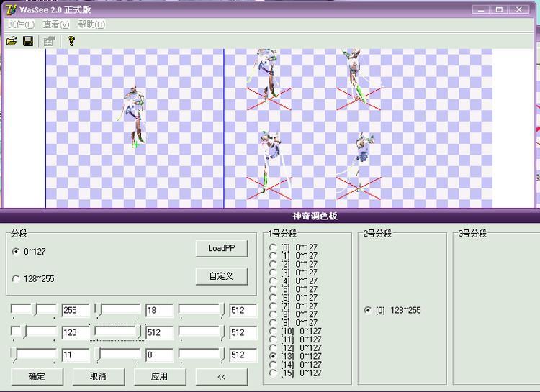Click the LoadPP button

click(222, 248)
